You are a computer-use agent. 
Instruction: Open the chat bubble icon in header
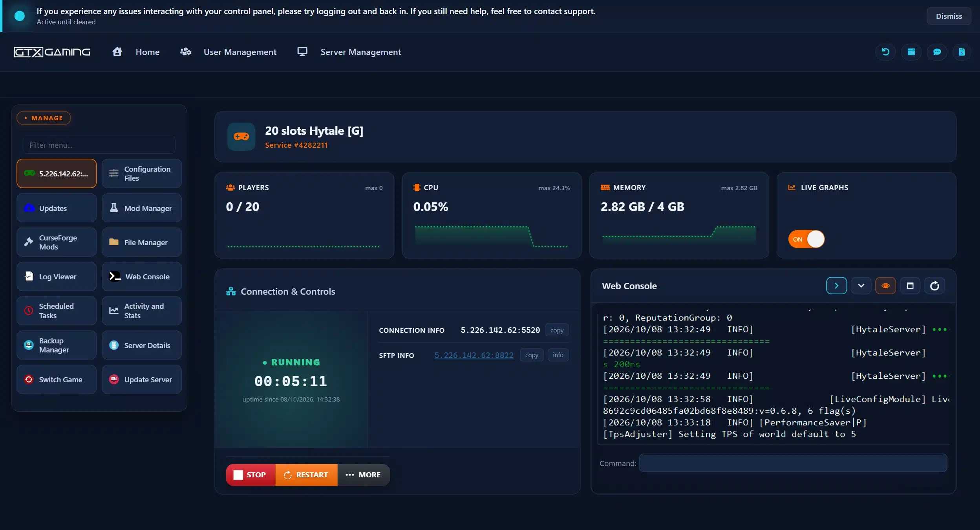click(937, 52)
